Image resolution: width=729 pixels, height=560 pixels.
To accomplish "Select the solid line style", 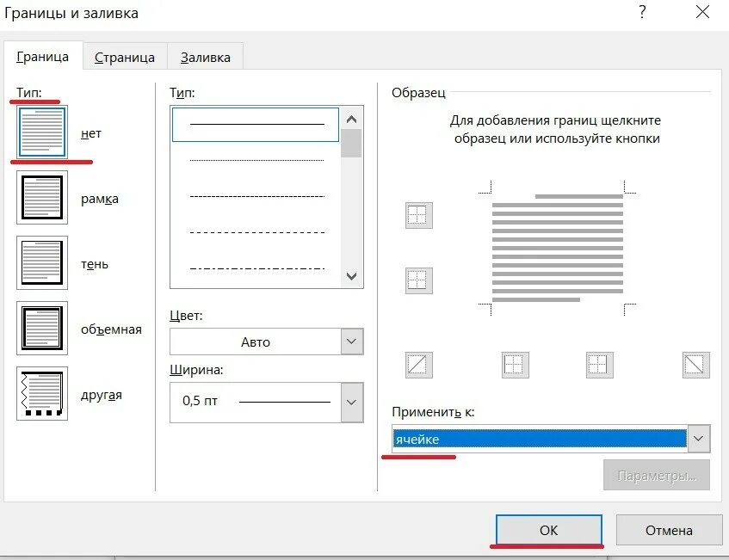I will point(256,125).
